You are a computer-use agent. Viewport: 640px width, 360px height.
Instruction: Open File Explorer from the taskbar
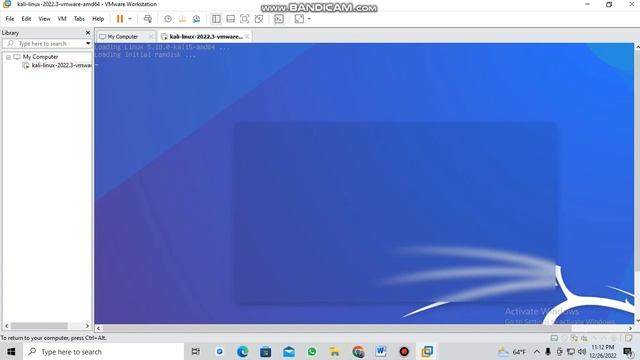point(335,351)
